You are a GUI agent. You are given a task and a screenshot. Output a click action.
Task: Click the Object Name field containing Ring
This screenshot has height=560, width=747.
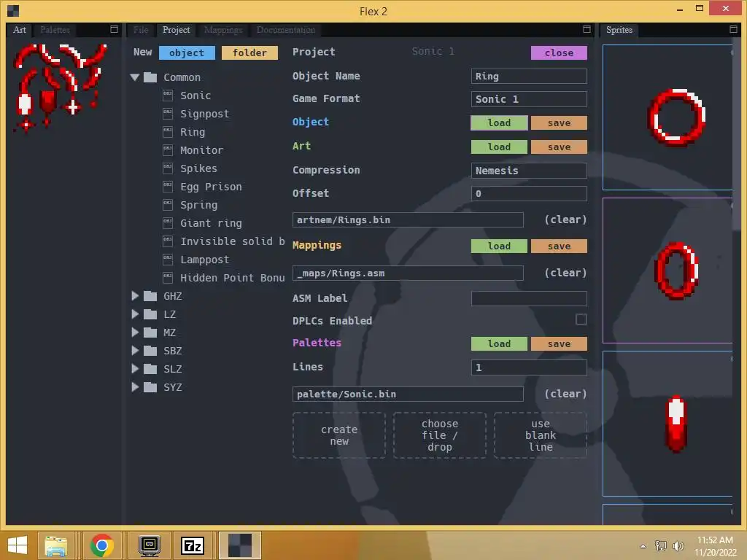[529, 76]
